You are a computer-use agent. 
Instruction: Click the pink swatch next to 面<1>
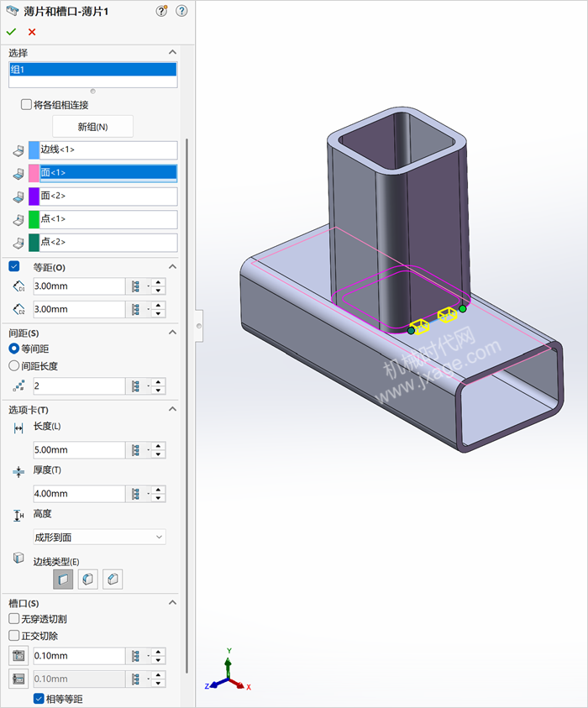34,173
